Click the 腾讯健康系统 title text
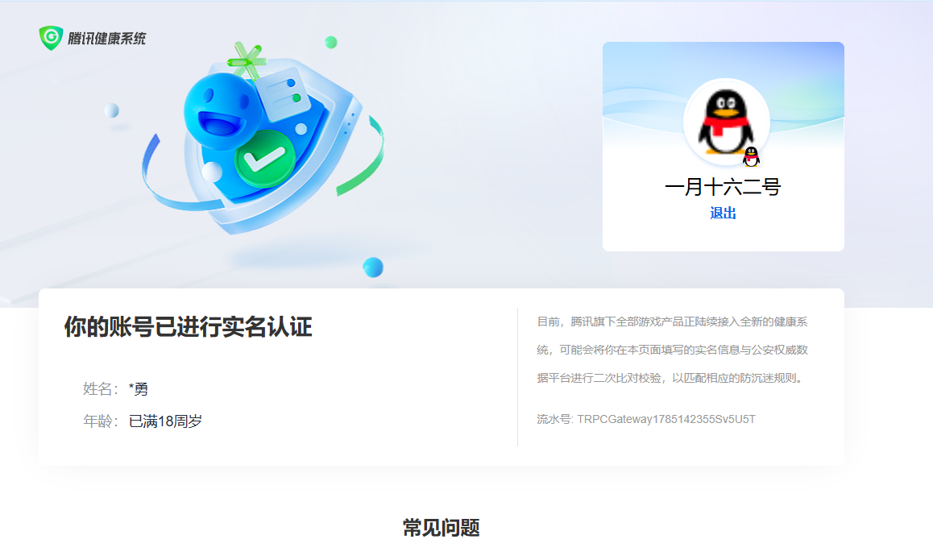This screenshot has width=933, height=560. pyautogui.click(x=106, y=39)
